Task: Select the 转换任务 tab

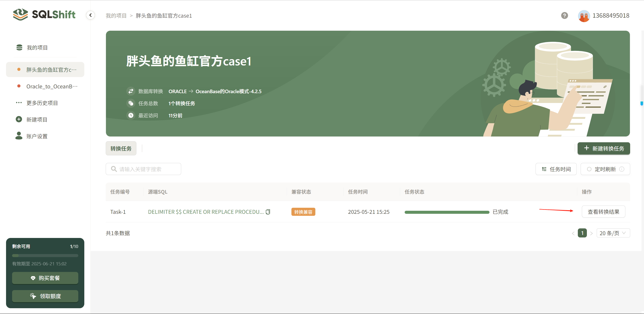Action: (121, 148)
